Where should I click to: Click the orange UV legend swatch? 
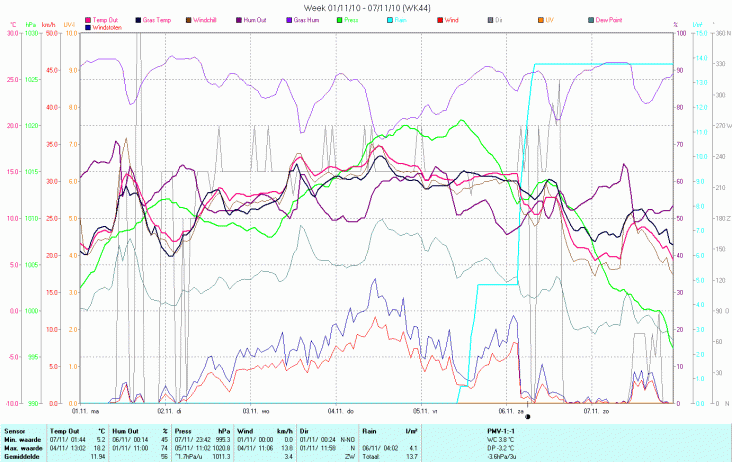pyautogui.click(x=541, y=20)
